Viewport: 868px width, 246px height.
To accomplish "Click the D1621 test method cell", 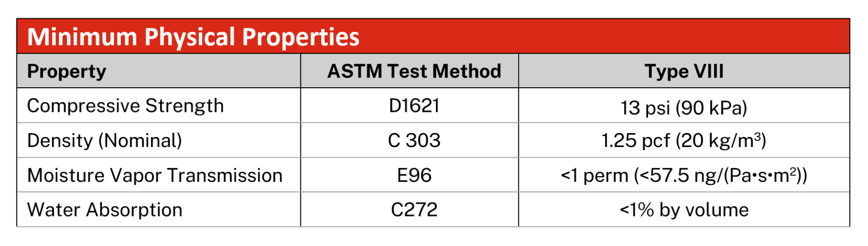I will tap(414, 106).
